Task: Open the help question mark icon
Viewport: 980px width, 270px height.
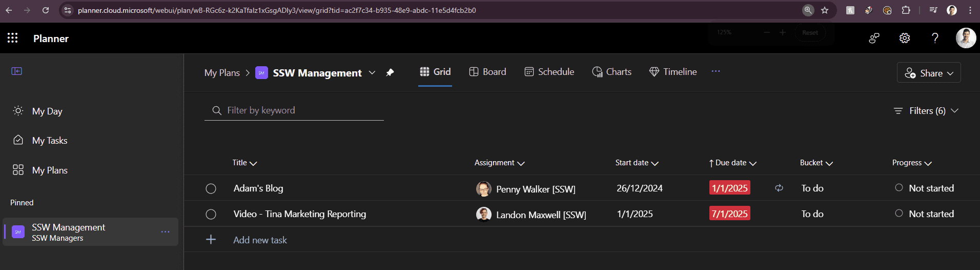Action: pos(935,38)
